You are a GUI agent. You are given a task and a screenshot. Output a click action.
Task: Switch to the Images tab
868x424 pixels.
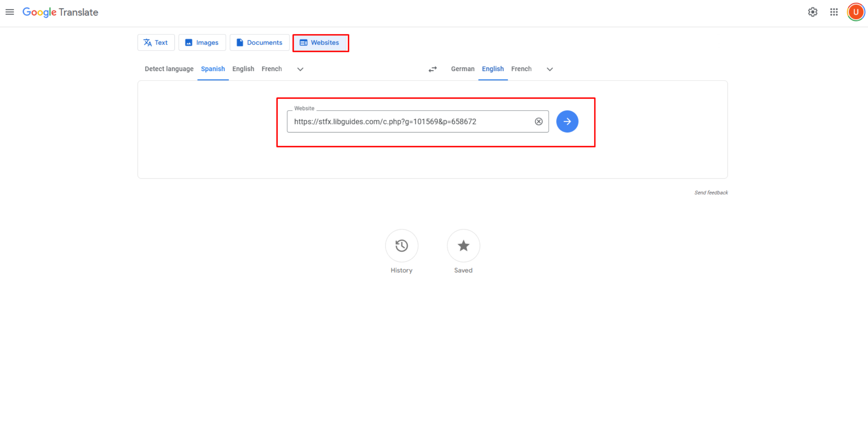(202, 43)
